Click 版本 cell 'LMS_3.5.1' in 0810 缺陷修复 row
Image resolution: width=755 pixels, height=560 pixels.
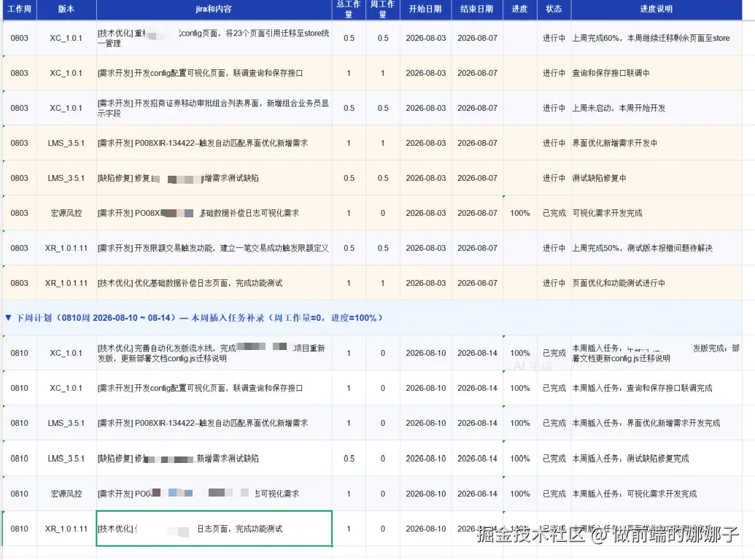point(66,459)
